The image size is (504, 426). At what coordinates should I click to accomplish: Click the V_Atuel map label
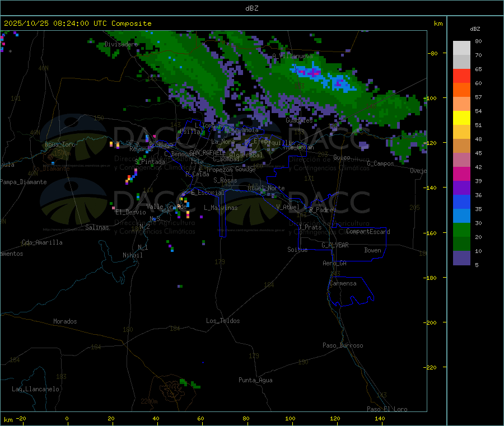[x=288, y=207]
